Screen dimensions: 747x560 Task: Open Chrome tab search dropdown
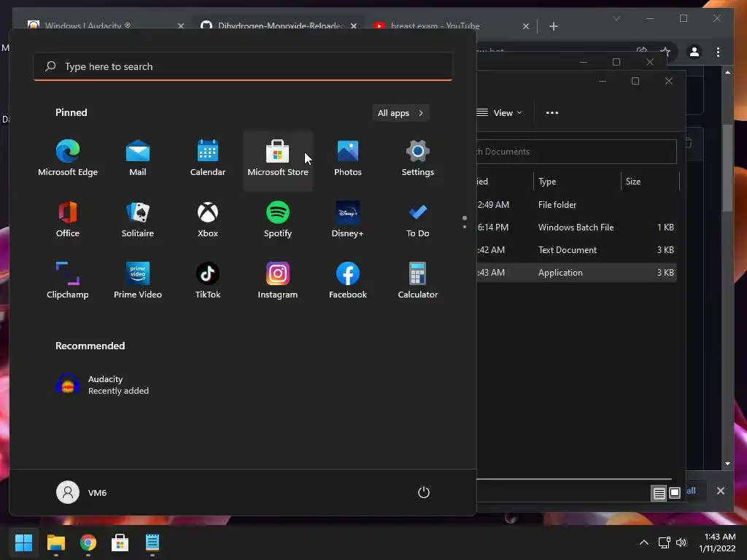coord(616,18)
